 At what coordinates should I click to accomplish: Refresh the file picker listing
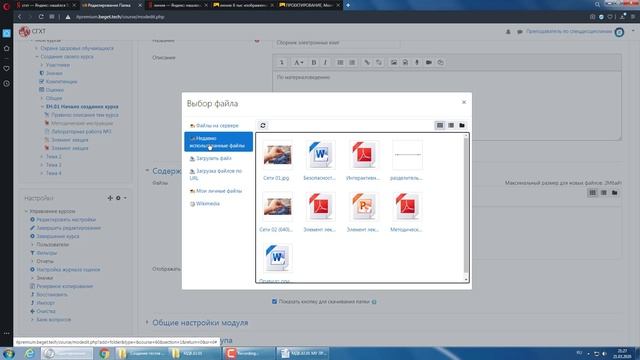pyautogui.click(x=263, y=125)
